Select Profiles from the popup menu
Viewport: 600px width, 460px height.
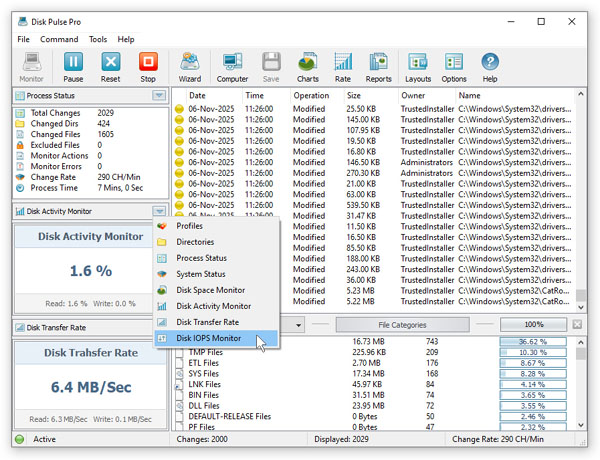(217, 226)
